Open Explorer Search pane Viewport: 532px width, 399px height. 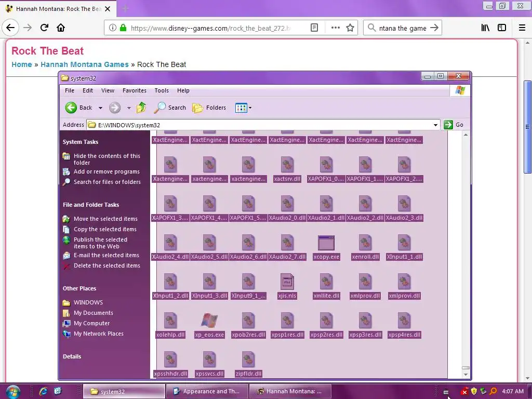coord(170,108)
